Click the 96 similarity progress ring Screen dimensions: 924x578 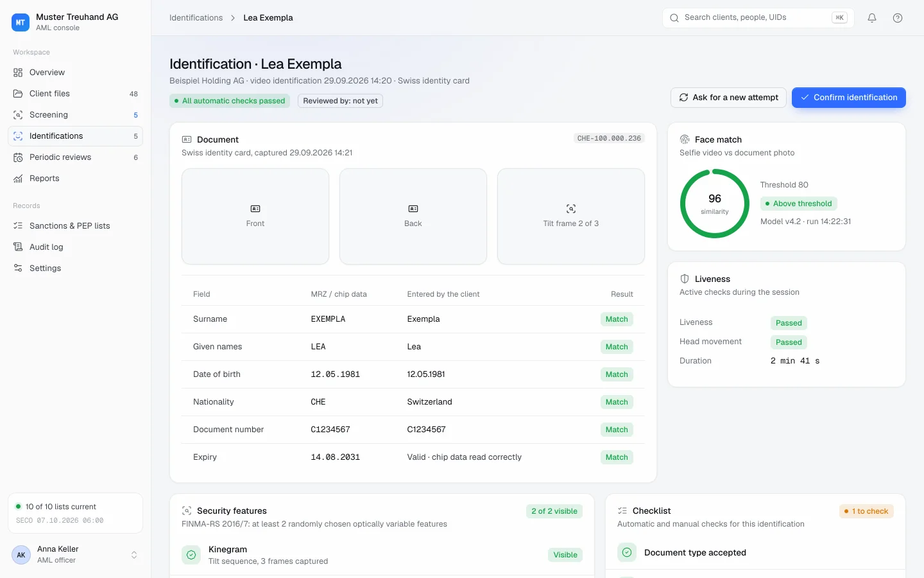(715, 204)
